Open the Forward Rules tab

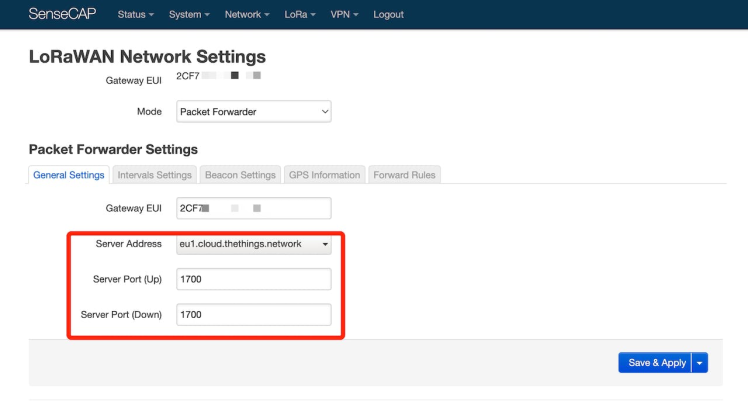coord(405,175)
